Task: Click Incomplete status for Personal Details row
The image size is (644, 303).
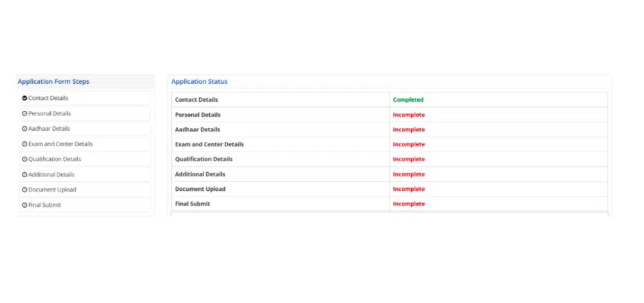Action: [409, 115]
